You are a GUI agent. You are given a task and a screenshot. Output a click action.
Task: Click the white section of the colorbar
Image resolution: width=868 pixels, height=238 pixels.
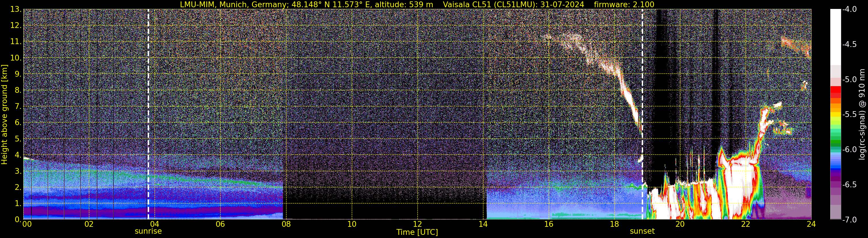(835, 37)
